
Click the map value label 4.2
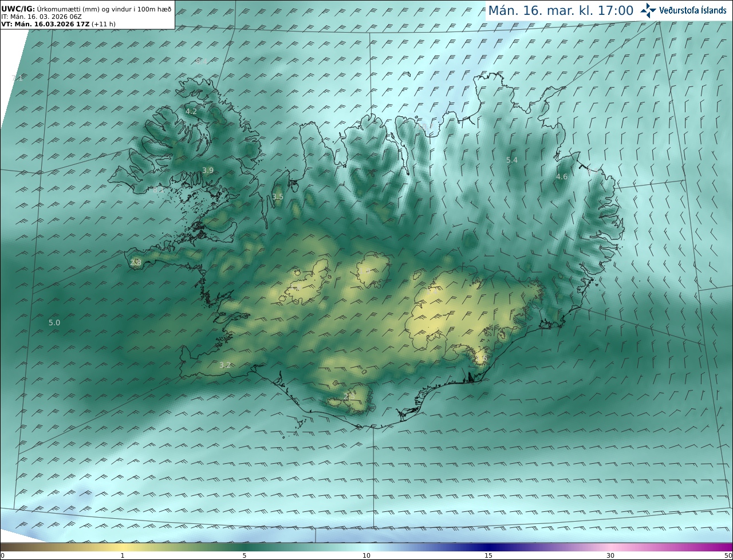(191, 112)
